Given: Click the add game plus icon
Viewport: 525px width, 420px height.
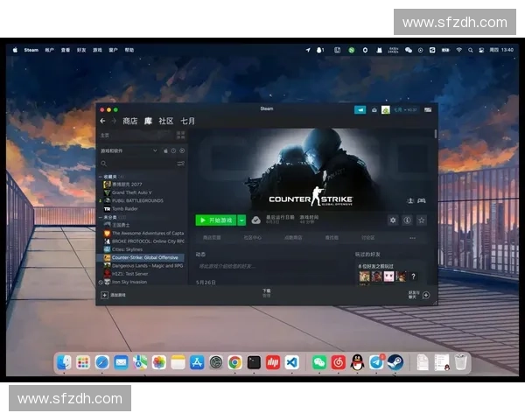Looking at the screenshot, I should click(x=103, y=296).
